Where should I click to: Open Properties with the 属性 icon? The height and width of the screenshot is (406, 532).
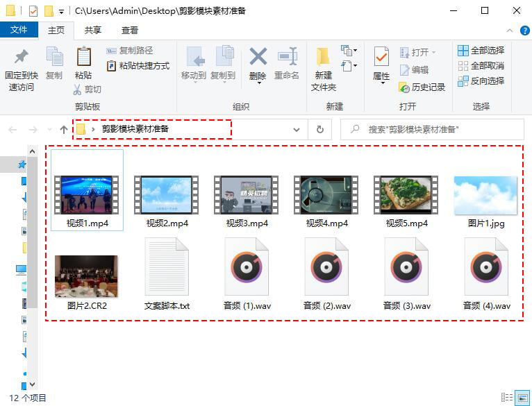pos(381,56)
